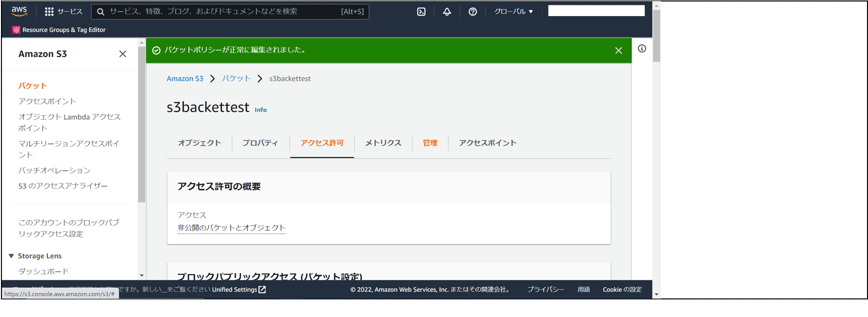The height and width of the screenshot is (317, 868).
Task: Open the CloudShell terminal icon
Action: pos(421,12)
